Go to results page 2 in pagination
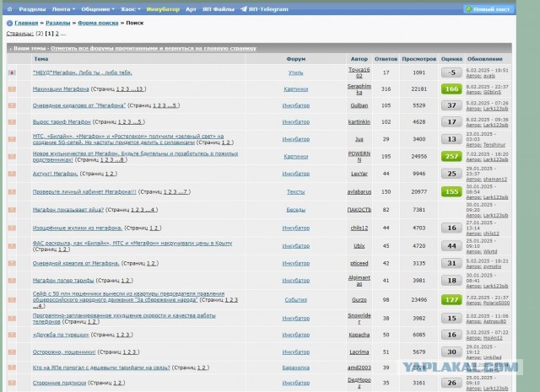Image resolution: width=540 pixels, height=392 pixels. point(57,34)
